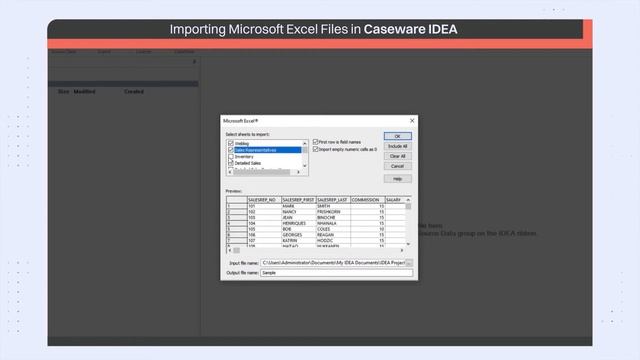Click the preview cell containing SMITH
This screenshot has width=640, height=360.
333,206
